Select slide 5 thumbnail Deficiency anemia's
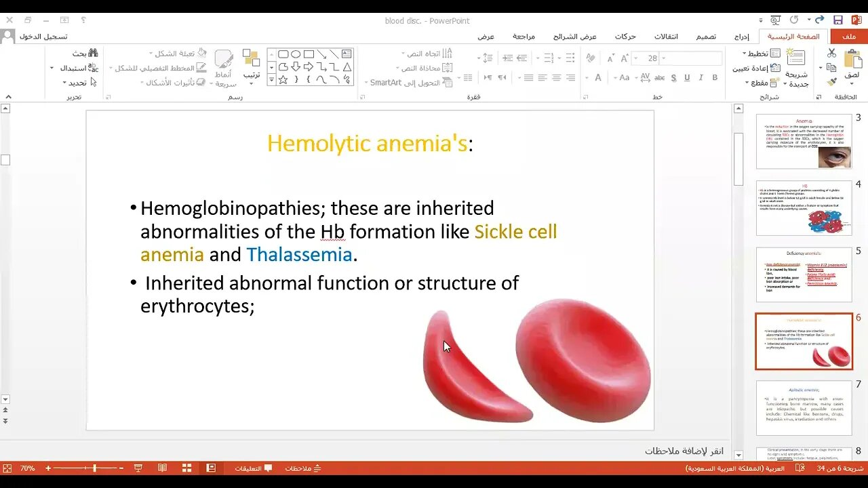 (x=804, y=274)
